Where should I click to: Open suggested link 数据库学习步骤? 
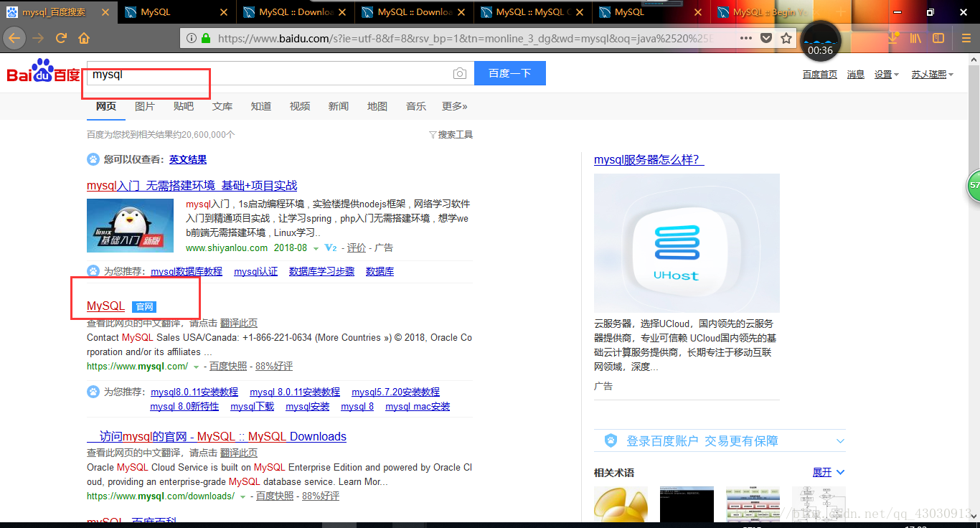tap(321, 271)
